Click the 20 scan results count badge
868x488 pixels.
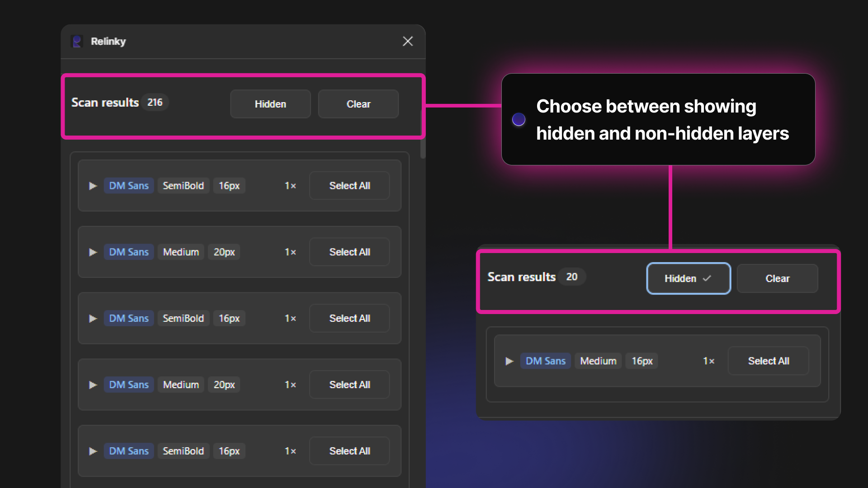571,277
